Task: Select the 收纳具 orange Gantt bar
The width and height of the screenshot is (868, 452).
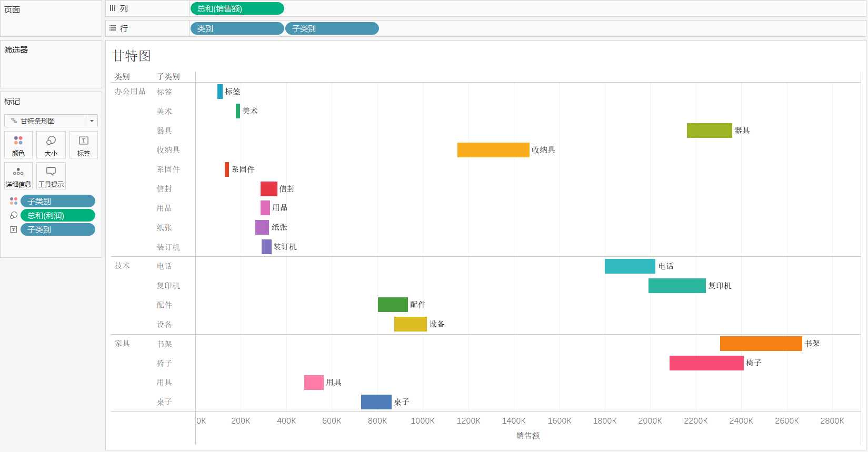Action: click(493, 150)
